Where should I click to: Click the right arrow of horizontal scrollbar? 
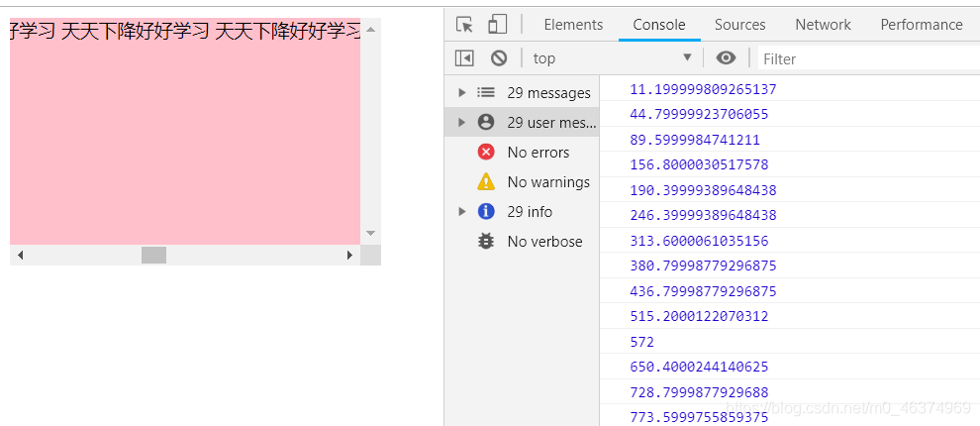[x=349, y=256]
